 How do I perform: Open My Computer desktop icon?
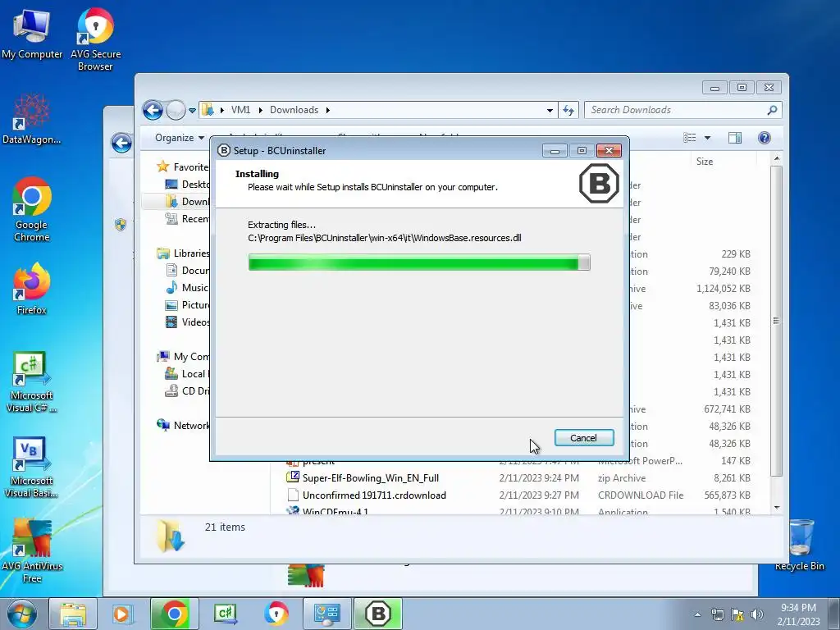tap(32, 34)
